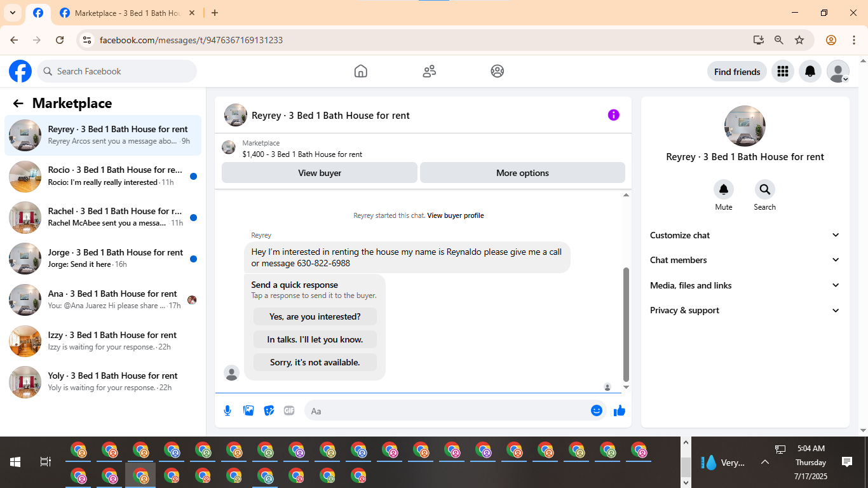
Task: Mute this chat with bell icon
Action: (724, 189)
